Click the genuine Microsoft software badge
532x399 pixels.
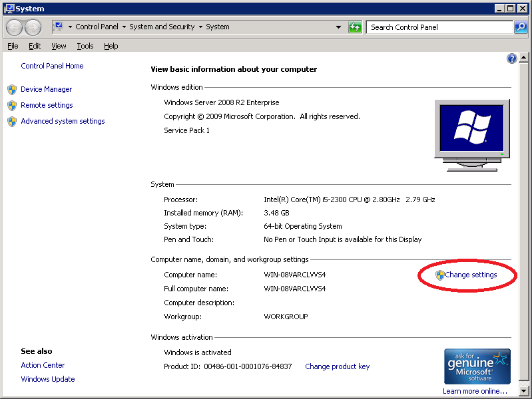[x=477, y=366]
